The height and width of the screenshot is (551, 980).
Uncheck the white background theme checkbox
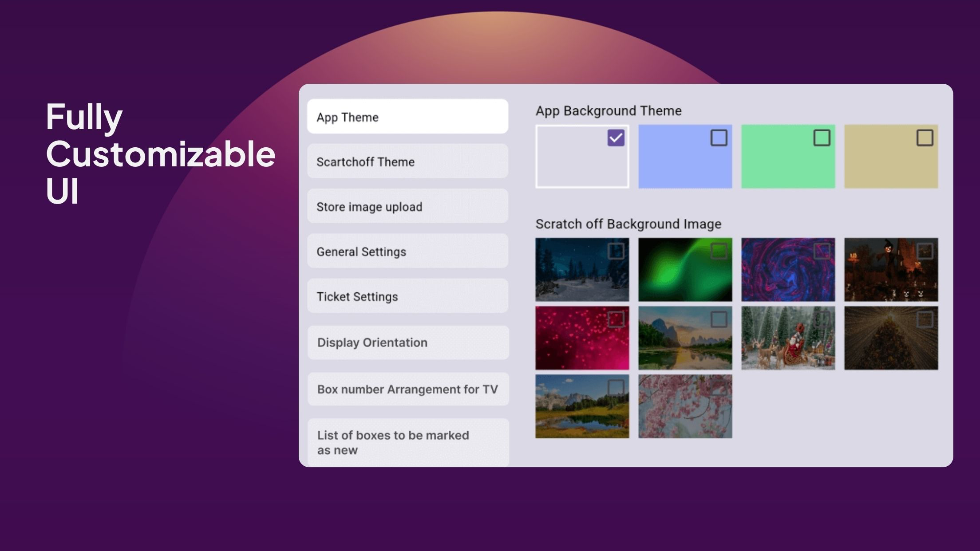pos(616,138)
